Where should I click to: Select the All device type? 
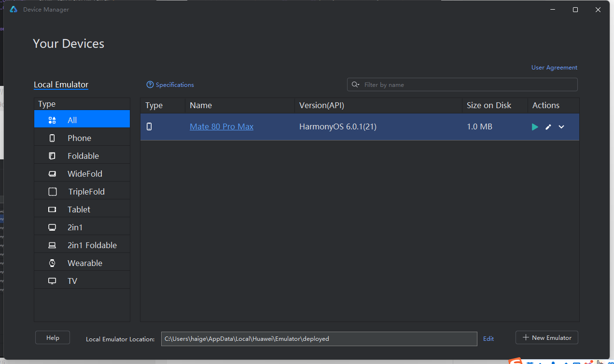click(82, 120)
